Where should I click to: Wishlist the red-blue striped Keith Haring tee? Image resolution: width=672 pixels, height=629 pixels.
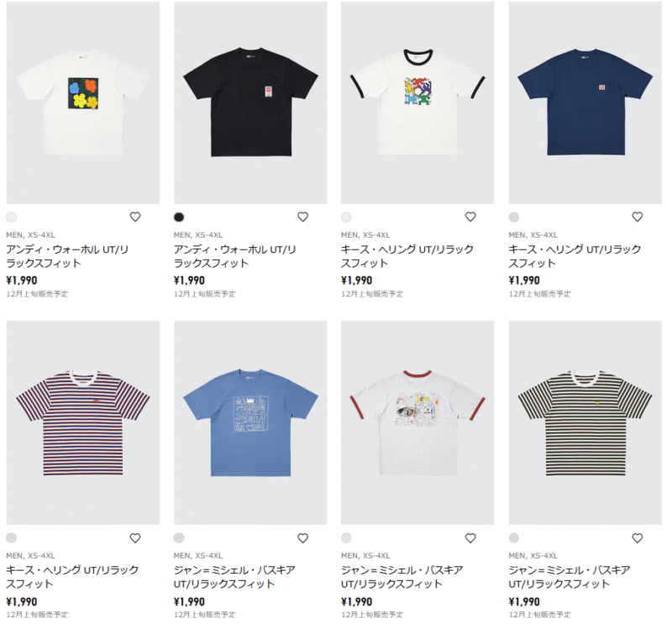click(135, 538)
